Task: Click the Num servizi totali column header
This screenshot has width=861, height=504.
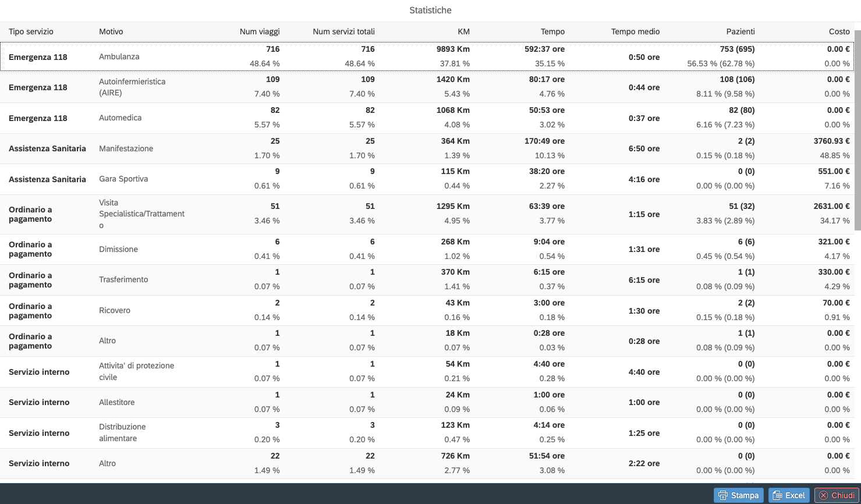Action: click(343, 31)
